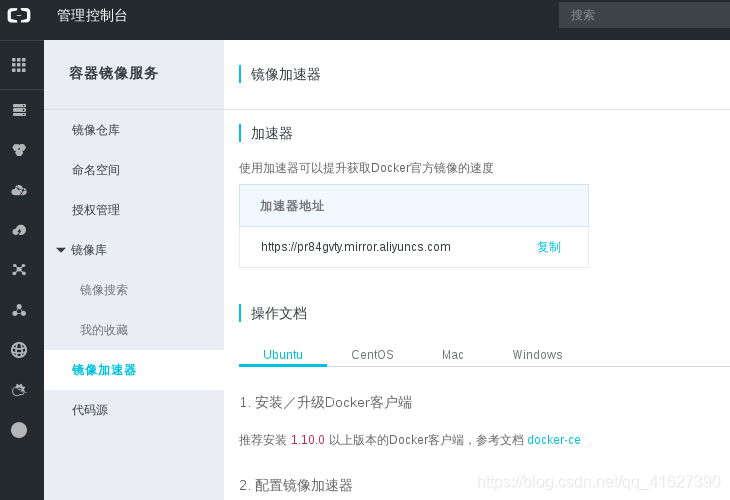Collapse the 镜像库 tree arrow
Screen dimensions: 730x500
61,250
